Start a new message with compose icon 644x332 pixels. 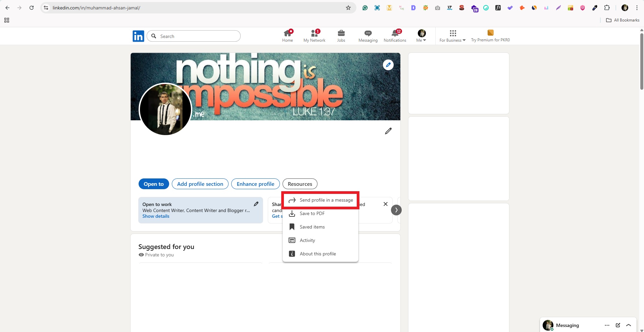[618, 325]
